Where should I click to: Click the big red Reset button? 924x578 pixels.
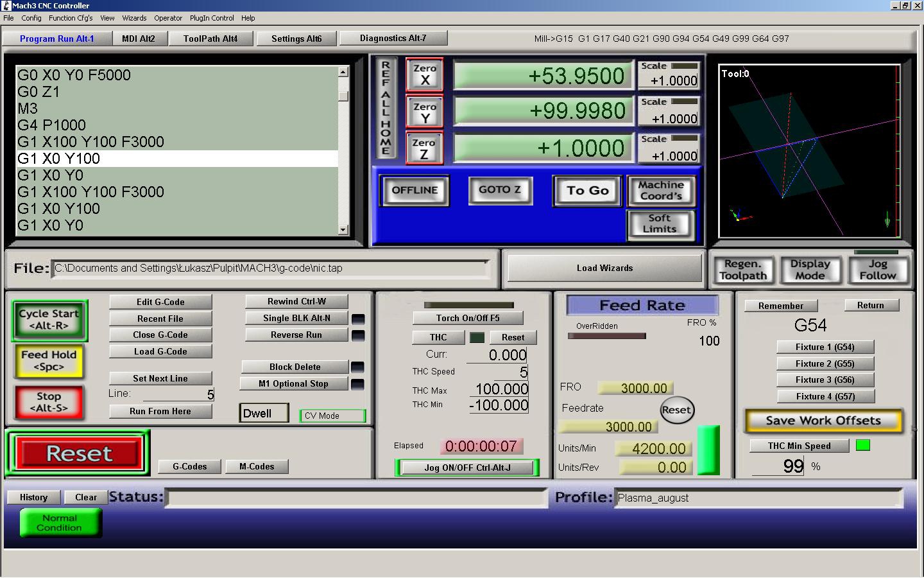point(79,453)
